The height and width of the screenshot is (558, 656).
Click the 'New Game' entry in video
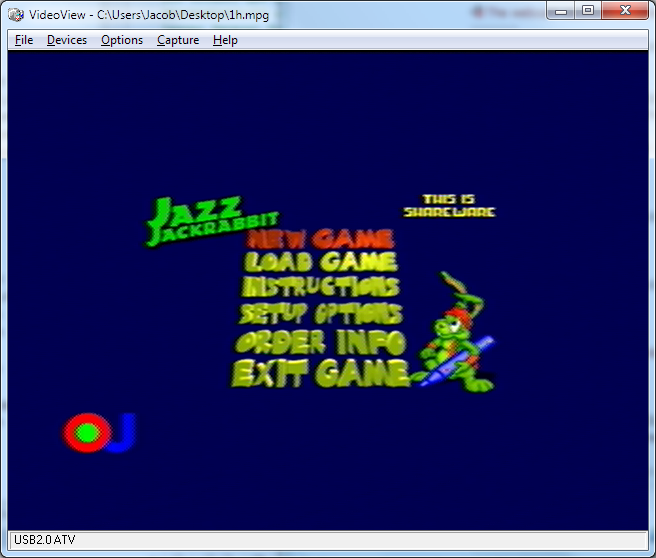tap(320, 239)
